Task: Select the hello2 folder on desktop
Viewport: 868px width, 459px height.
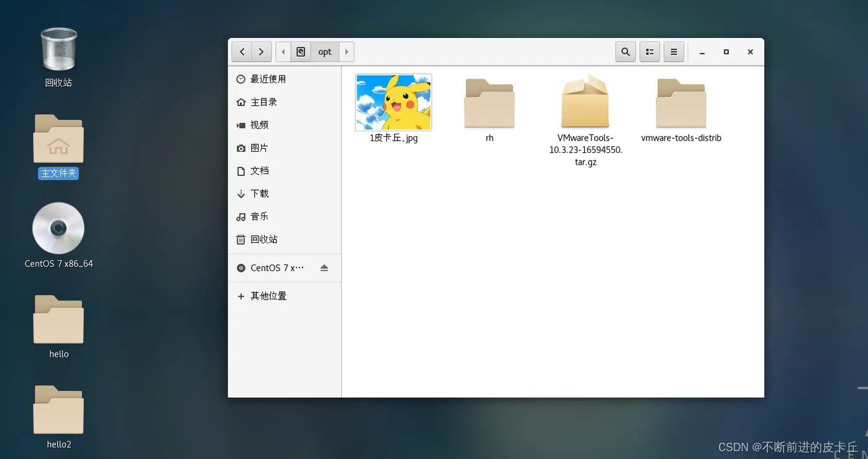Action: click(x=58, y=410)
